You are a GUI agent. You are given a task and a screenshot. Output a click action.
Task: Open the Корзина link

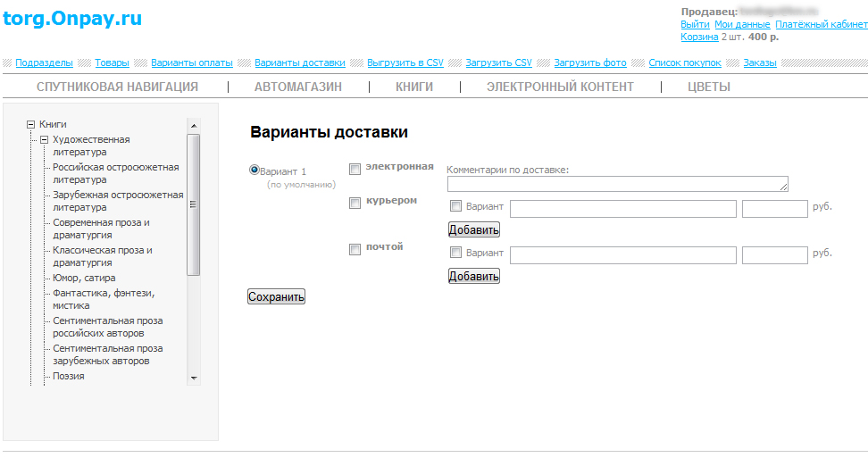[698, 37]
